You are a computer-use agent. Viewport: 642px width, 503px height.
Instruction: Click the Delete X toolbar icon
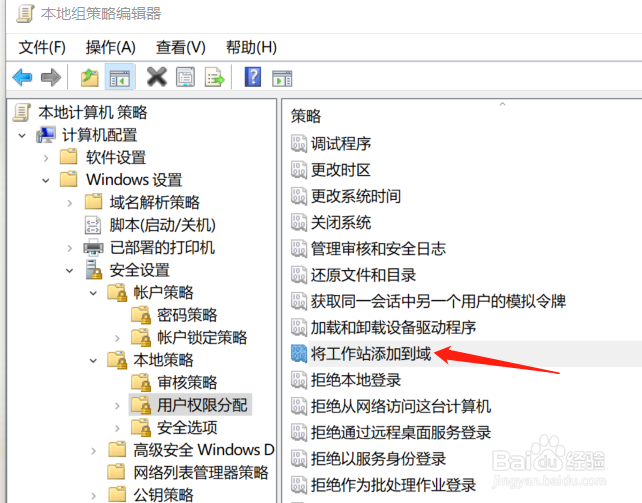point(157,77)
